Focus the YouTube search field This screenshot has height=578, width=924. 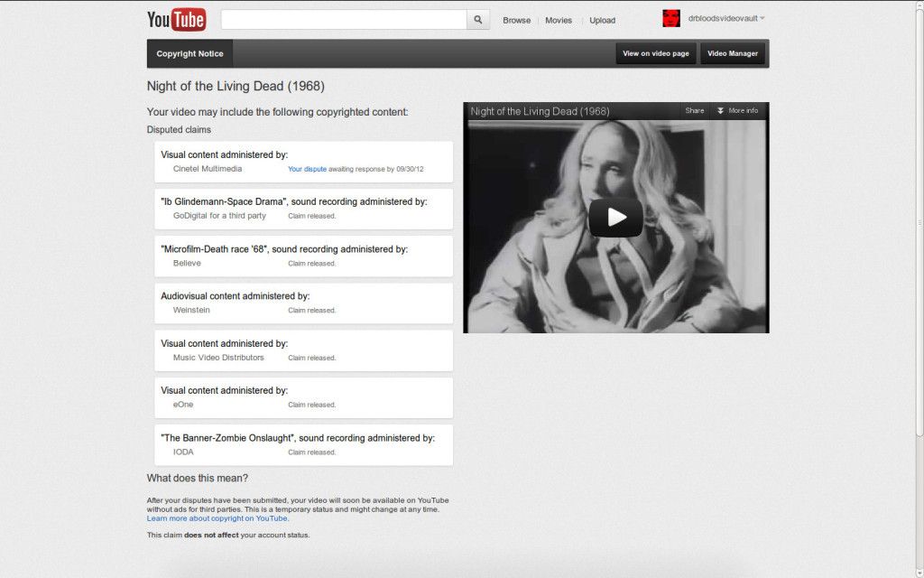pos(344,20)
